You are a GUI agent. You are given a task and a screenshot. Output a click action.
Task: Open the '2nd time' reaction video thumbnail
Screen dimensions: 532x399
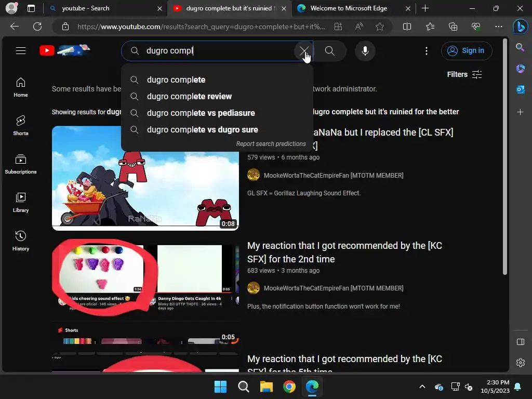click(145, 292)
